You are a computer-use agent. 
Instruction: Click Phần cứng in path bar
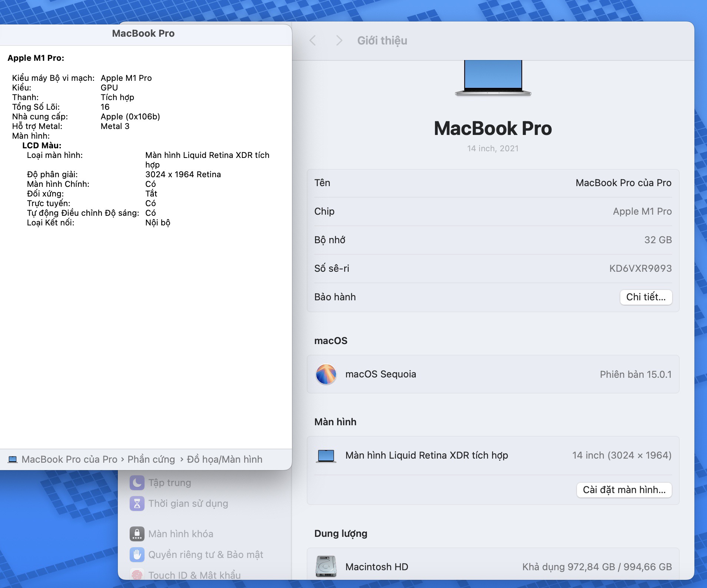coord(151,459)
